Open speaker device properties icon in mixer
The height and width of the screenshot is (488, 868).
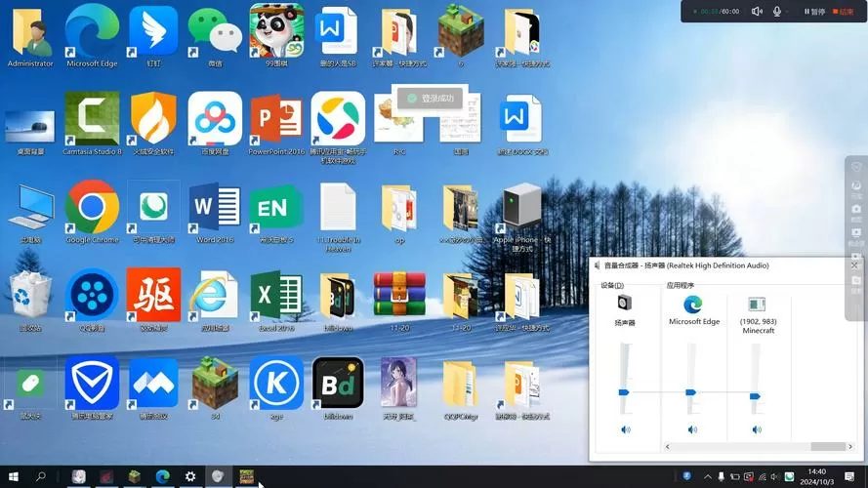click(625, 303)
